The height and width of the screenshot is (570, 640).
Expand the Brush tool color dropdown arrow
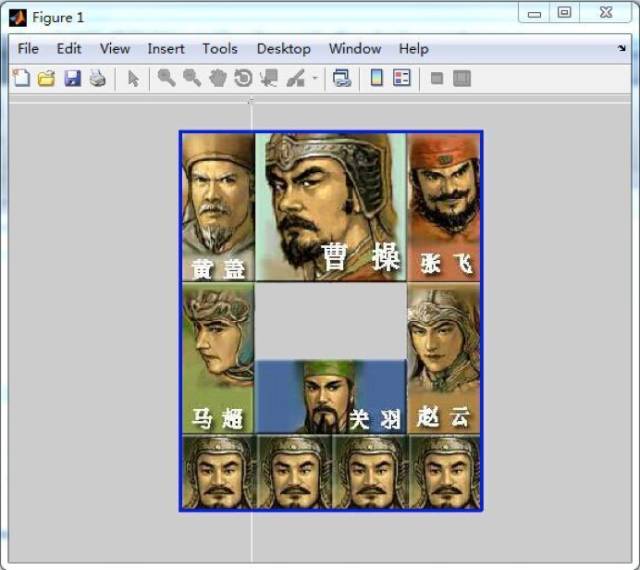pyautogui.click(x=314, y=79)
